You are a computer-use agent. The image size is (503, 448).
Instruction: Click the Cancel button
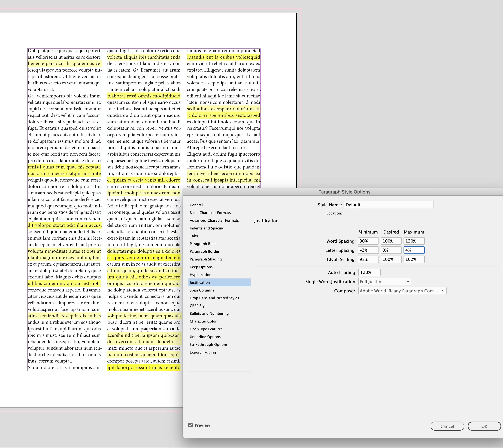coord(447,426)
